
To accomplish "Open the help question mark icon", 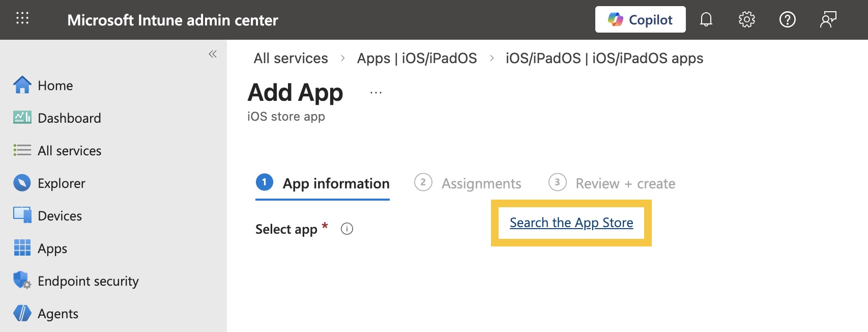I will click(787, 19).
